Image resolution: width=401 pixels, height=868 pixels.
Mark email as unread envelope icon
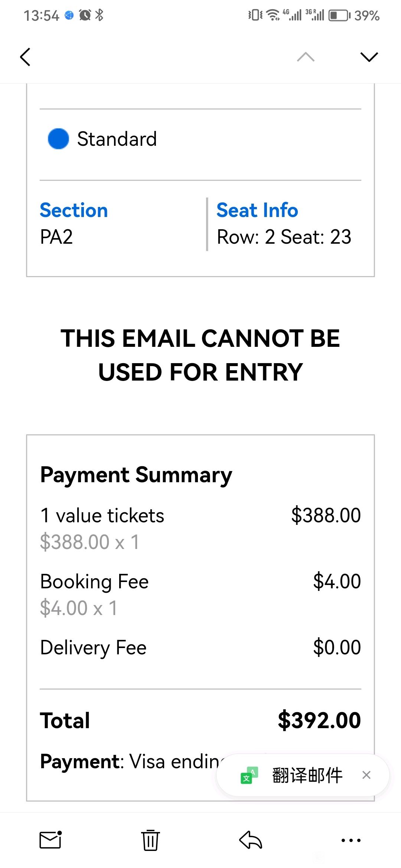(50, 840)
